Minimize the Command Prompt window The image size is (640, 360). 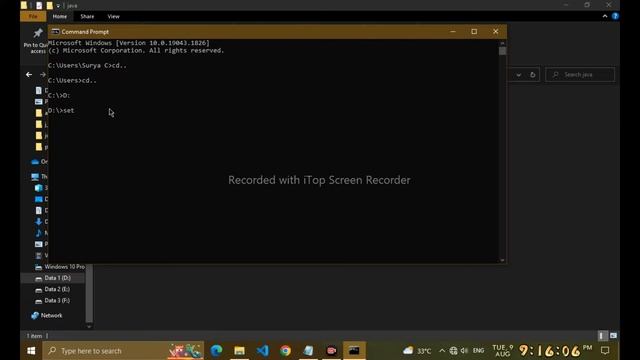coord(453,31)
